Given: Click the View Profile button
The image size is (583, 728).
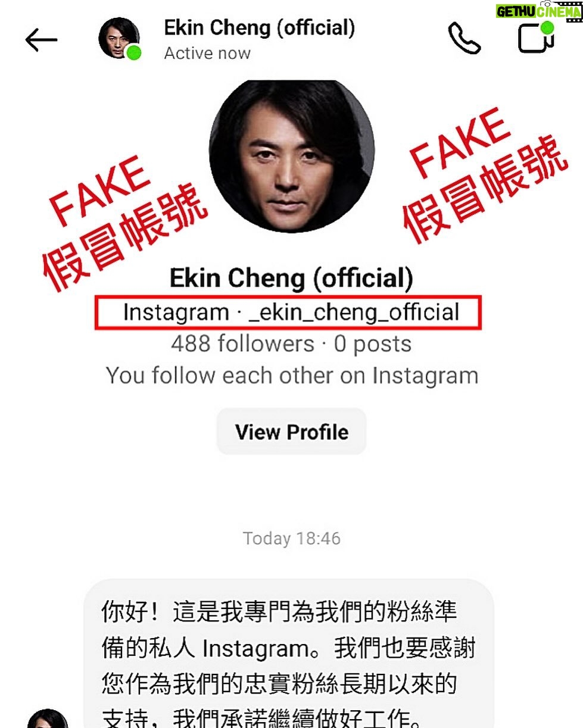Looking at the screenshot, I should click(x=291, y=432).
